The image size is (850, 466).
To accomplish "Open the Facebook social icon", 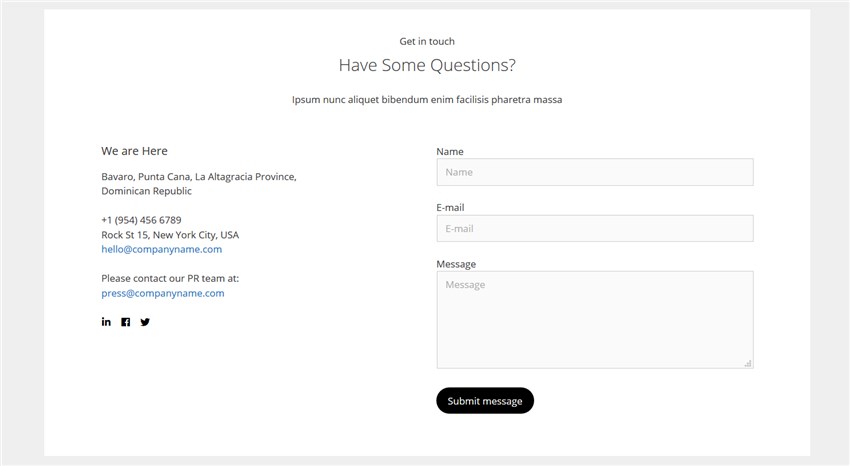I will tap(126, 322).
